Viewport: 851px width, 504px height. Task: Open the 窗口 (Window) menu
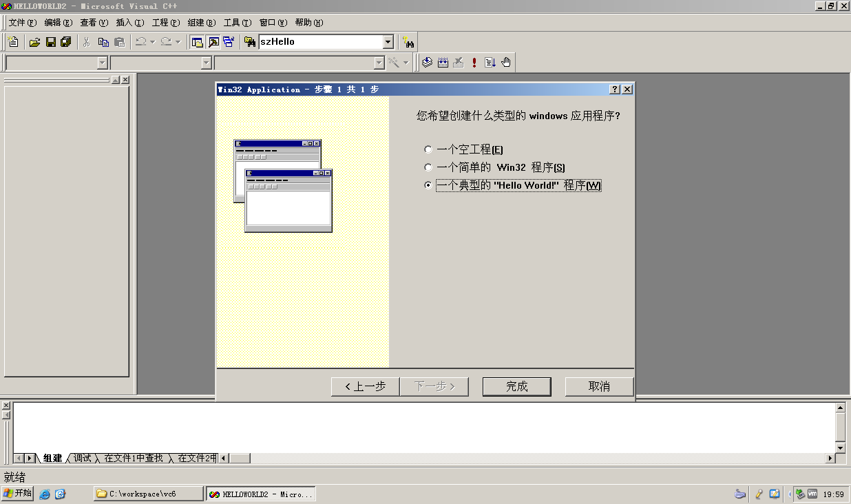[x=273, y=23]
